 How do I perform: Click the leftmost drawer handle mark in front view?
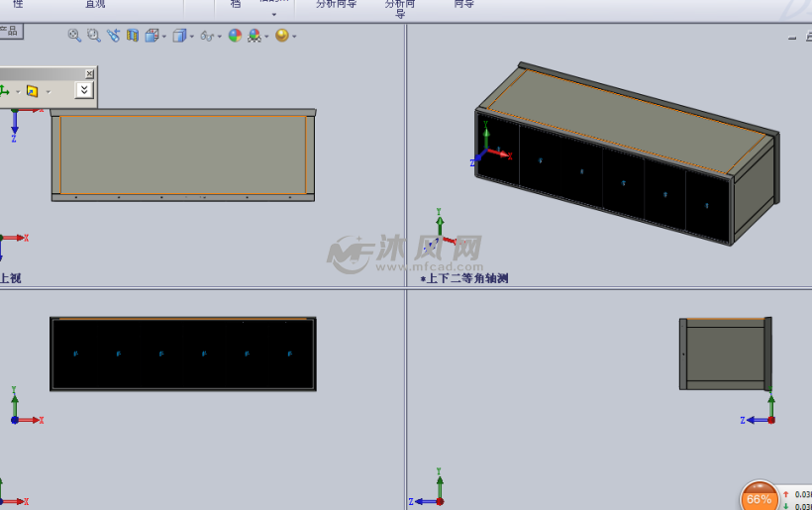coord(75,354)
